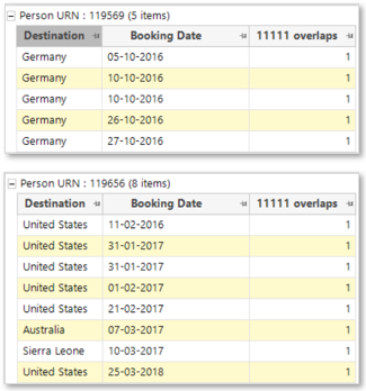Click the 11-02-2016 booking date cell
The height and width of the screenshot is (391, 366).
[176, 225]
